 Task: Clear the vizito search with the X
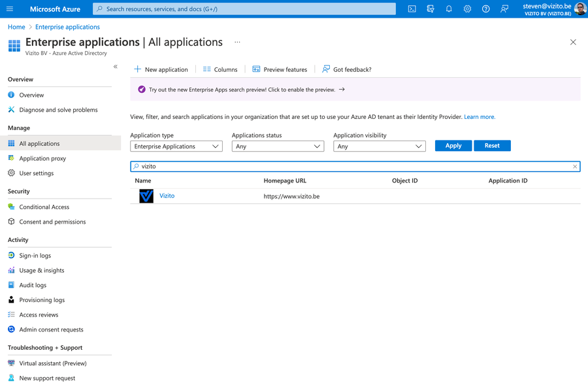(x=574, y=166)
